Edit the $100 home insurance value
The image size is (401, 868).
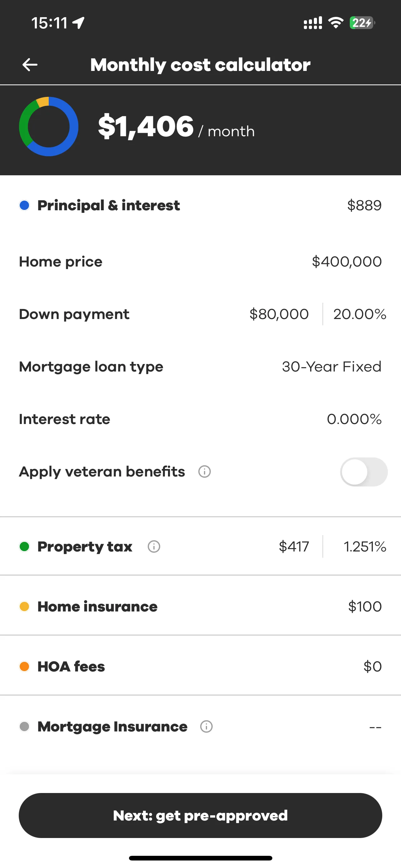click(365, 606)
